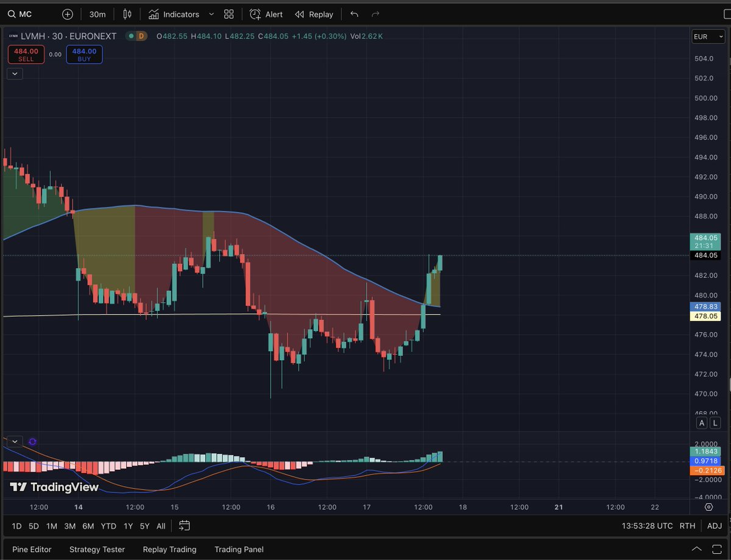
Task: Create a new Alert
Action: pos(266,14)
